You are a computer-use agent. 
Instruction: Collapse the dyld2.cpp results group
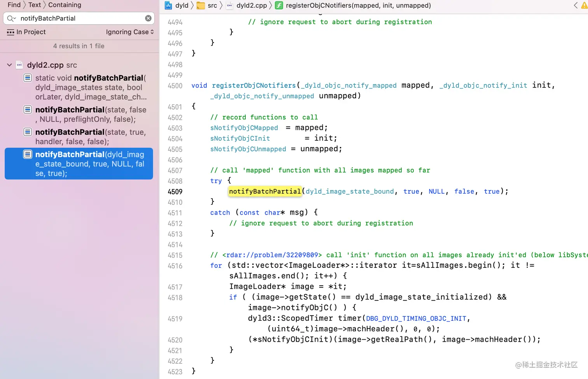(x=9, y=65)
